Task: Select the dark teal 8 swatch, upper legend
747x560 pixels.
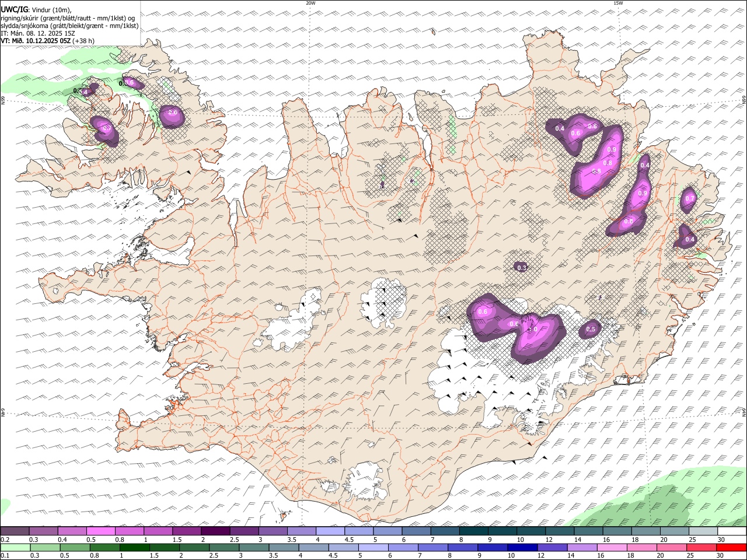Action: [x=474, y=531]
